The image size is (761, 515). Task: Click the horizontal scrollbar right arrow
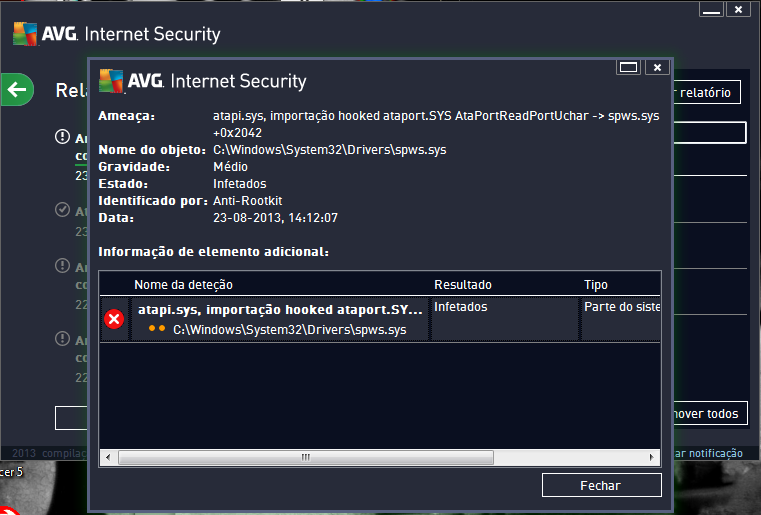click(653, 457)
